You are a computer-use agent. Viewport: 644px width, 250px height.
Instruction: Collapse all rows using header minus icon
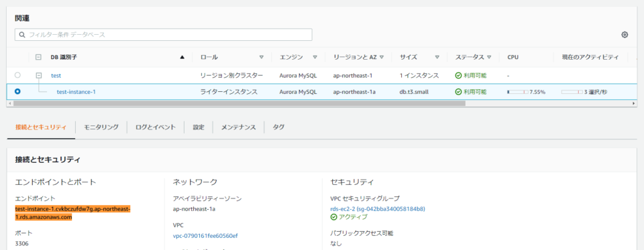39,58
